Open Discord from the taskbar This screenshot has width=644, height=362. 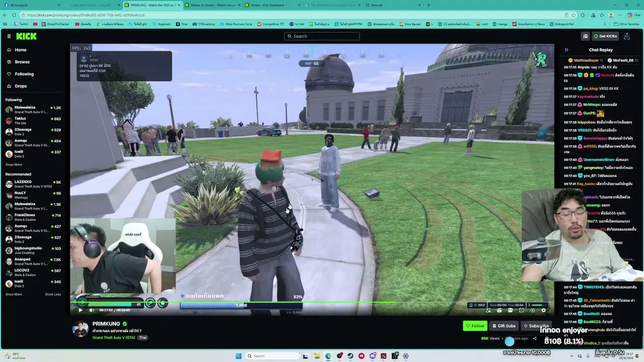(x=372, y=356)
